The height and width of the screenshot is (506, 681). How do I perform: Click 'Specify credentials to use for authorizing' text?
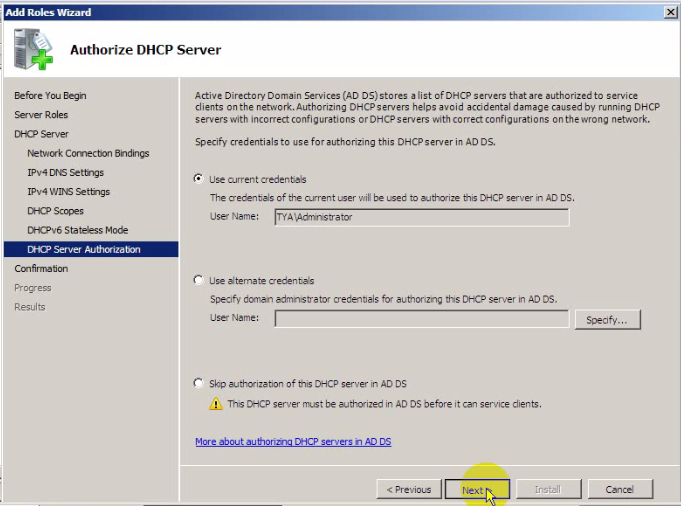[x=345, y=142]
